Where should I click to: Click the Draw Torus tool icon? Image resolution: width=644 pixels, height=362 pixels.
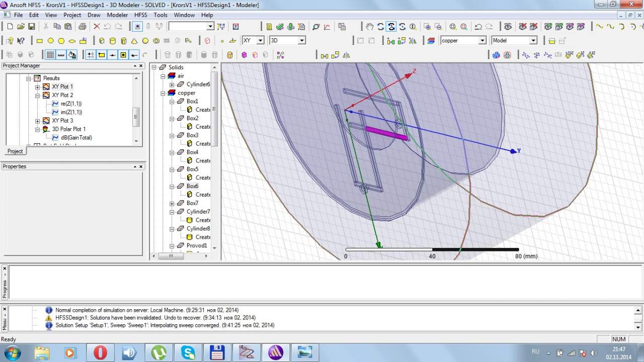coord(156,41)
